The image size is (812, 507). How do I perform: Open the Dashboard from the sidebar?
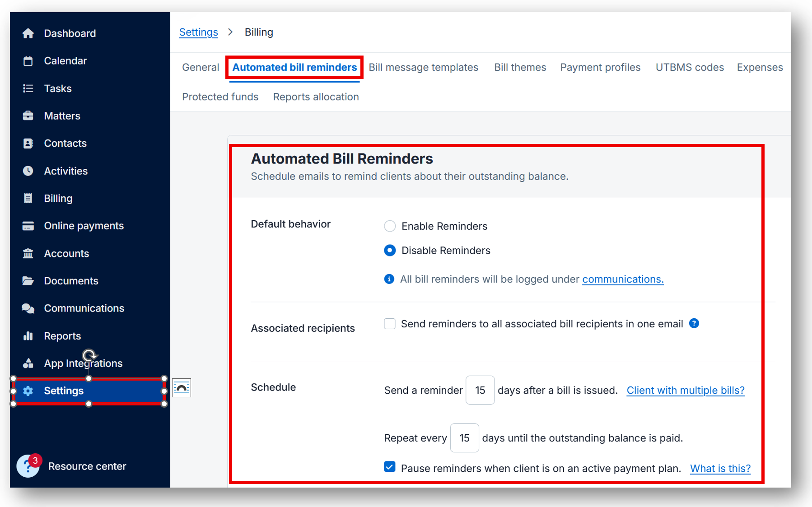point(70,33)
